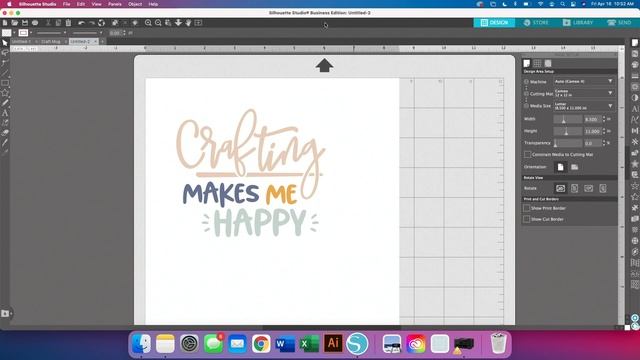Open the Text Style panel icon
This screenshot has height=360, width=640.
tap(635, 109)
